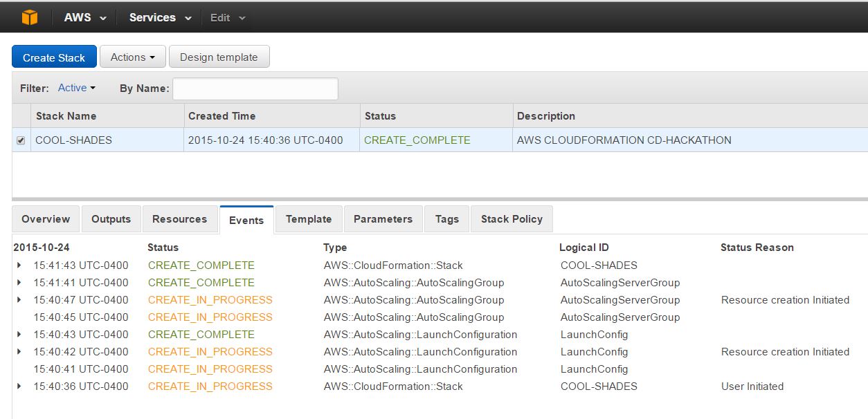This screenshot has height=419, width=868.
Task: Click the Design template button
Action: (x=219, y=57)
